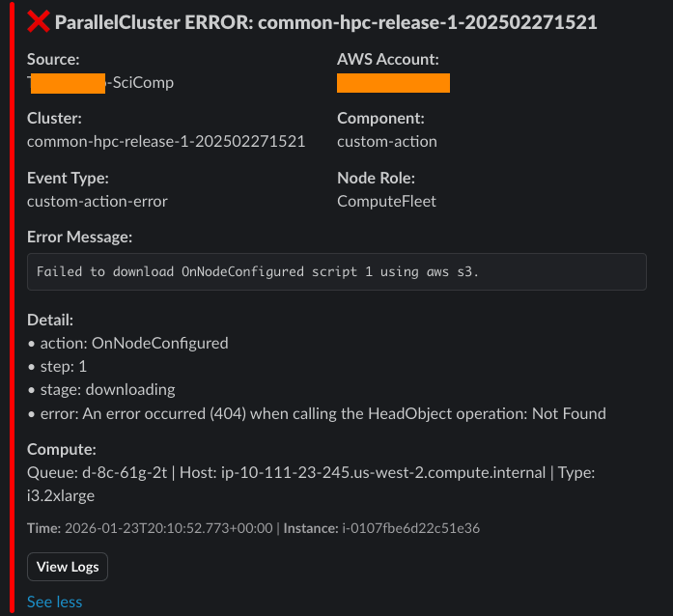Click the redacted AWS Account value

click(x=393, y=83)
